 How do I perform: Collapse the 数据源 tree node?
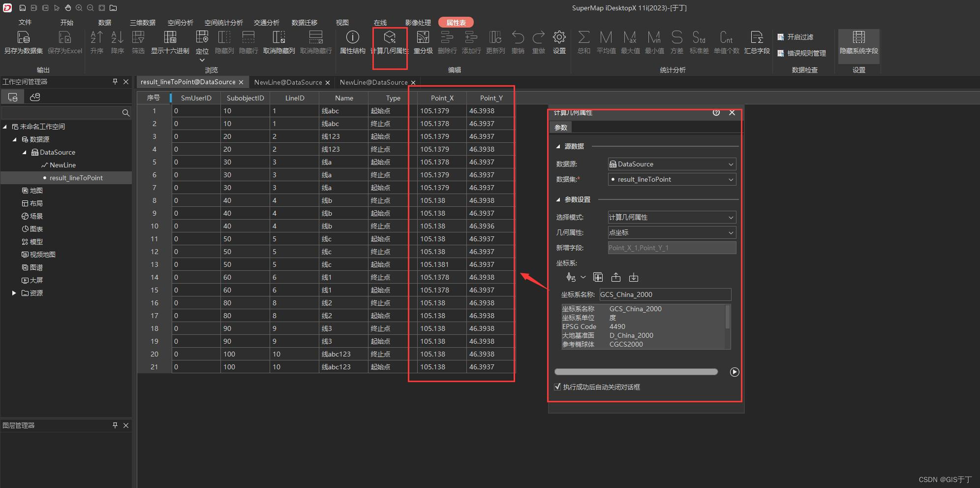click(x=14, y=139)
